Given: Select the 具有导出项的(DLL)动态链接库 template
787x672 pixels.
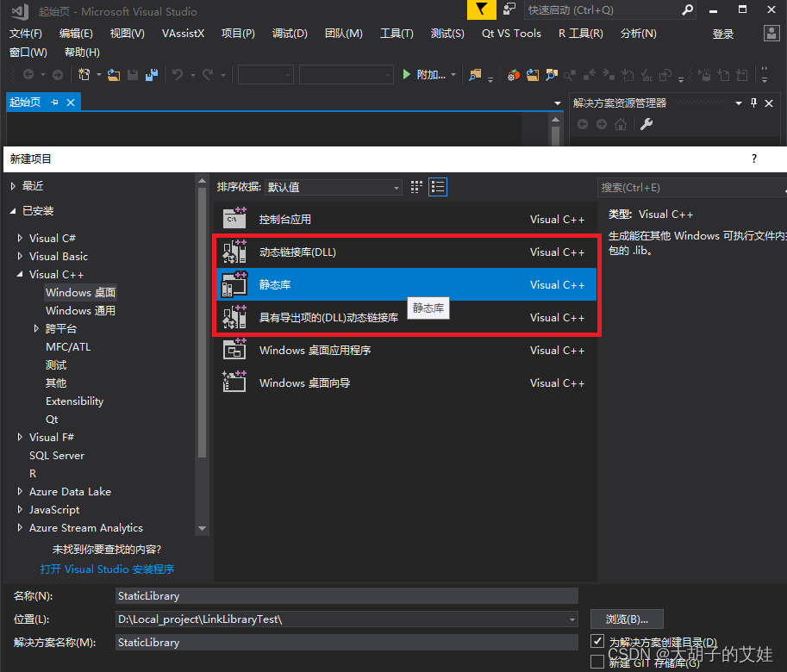Looking at the screenshot, I should pos(406,317).
